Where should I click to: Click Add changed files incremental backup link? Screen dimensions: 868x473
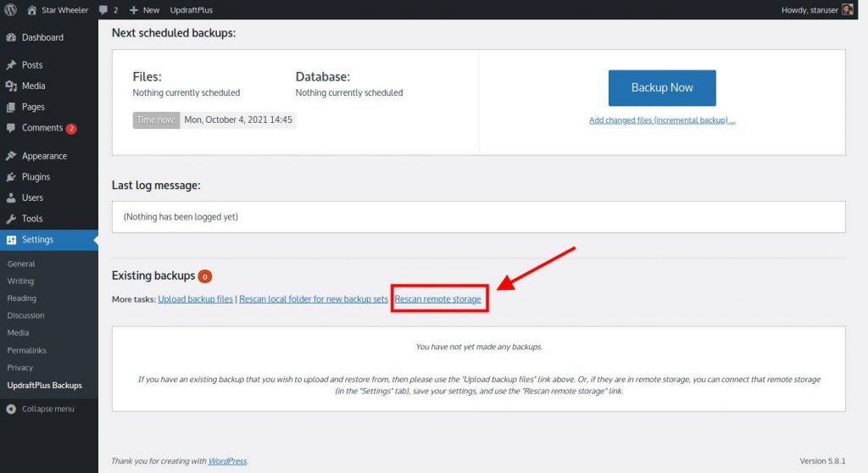[661, 120]
